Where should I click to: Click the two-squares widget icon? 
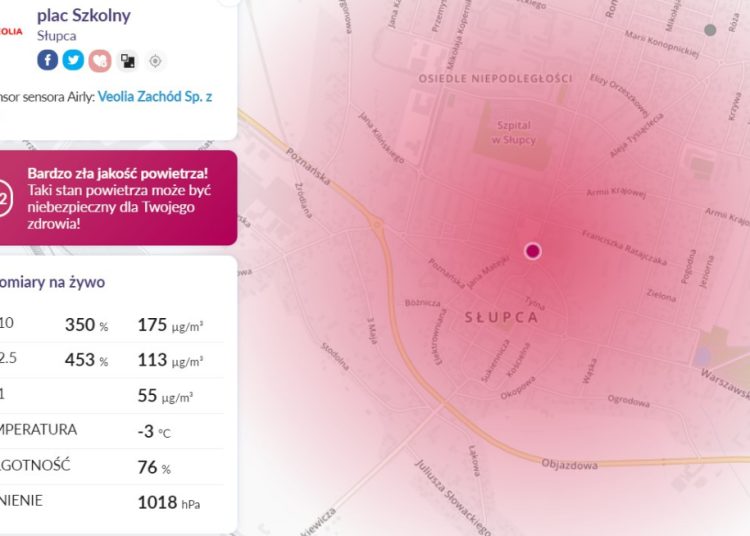click(127, 61)
